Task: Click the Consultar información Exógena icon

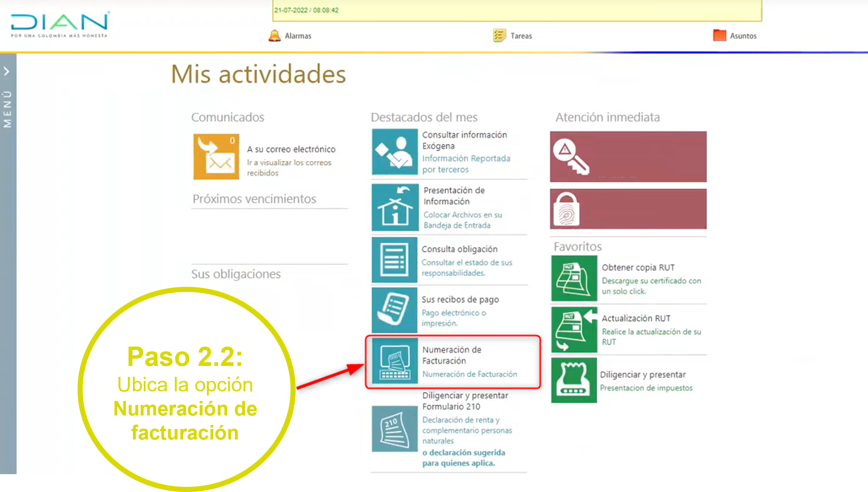Action: coord(395,152)
